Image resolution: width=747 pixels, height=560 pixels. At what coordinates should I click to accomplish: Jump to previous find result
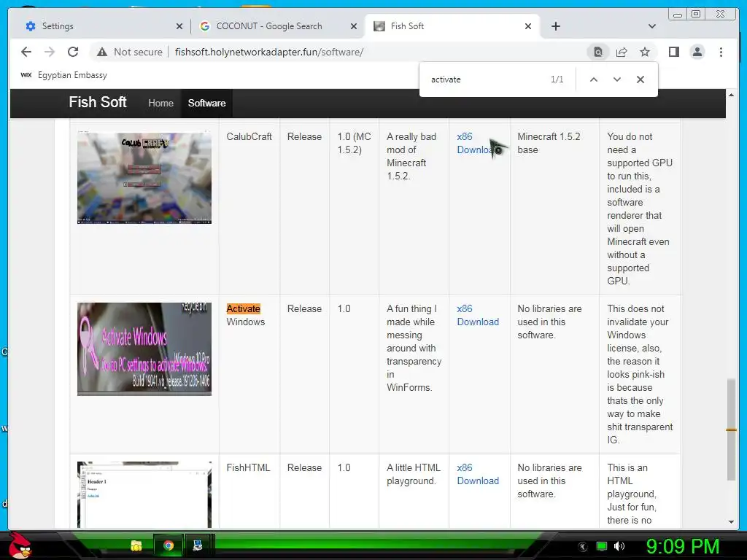594,79
